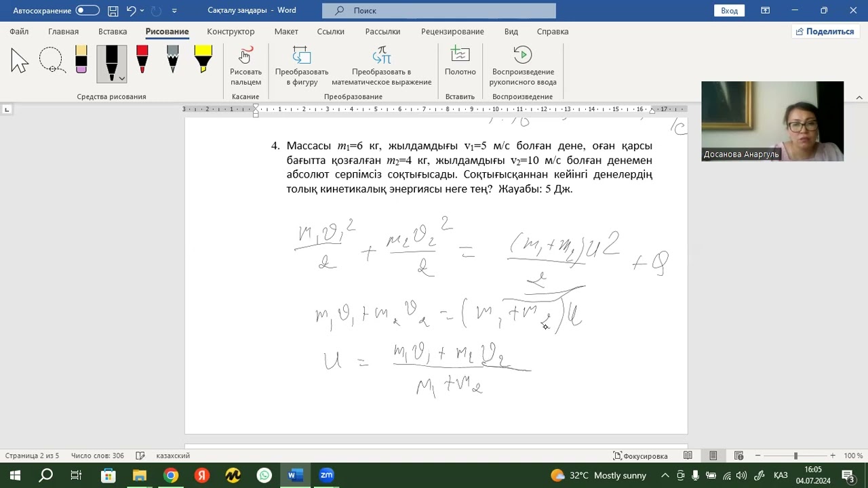Click the Досанова Анаргуль video thumbnail
Viewport: 868px width, 488px height.
(772, 121)
